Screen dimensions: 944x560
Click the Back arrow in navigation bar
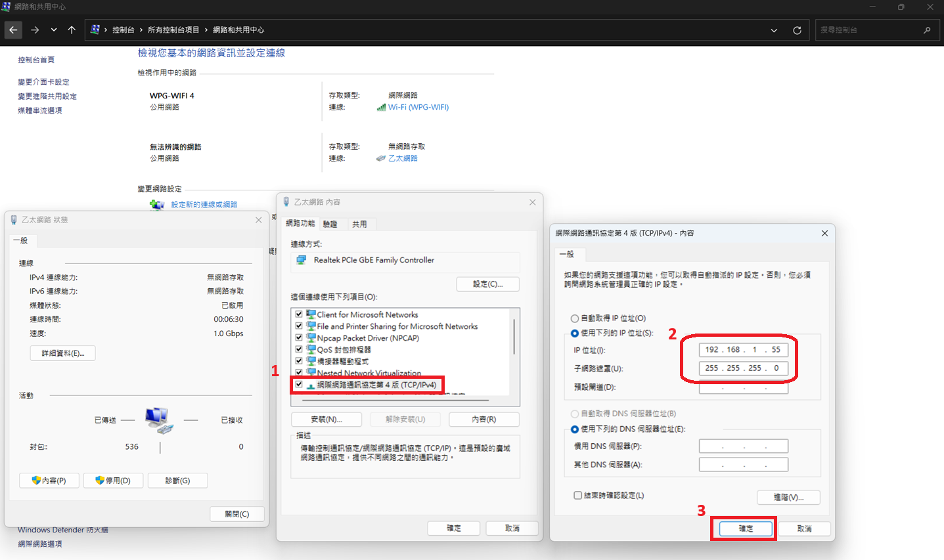13,30
